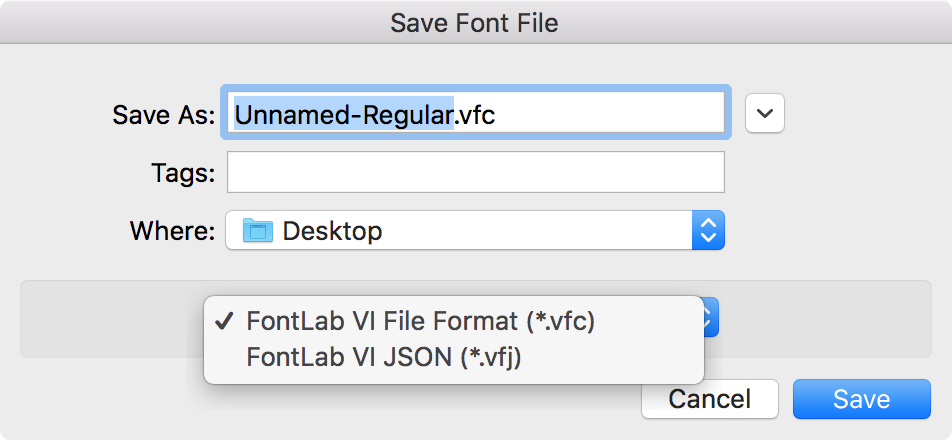The height and width of the screenshot is (440, 952).
Task: Place cursor after the .vfc extension text
Action: [x=497, y=113]
